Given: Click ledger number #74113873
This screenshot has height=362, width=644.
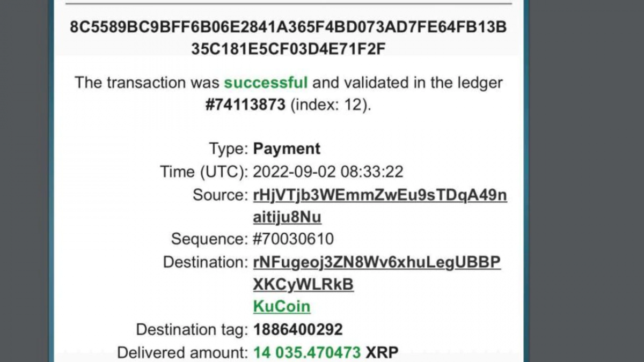Looking at the screenshot, I should click(245, 105).
